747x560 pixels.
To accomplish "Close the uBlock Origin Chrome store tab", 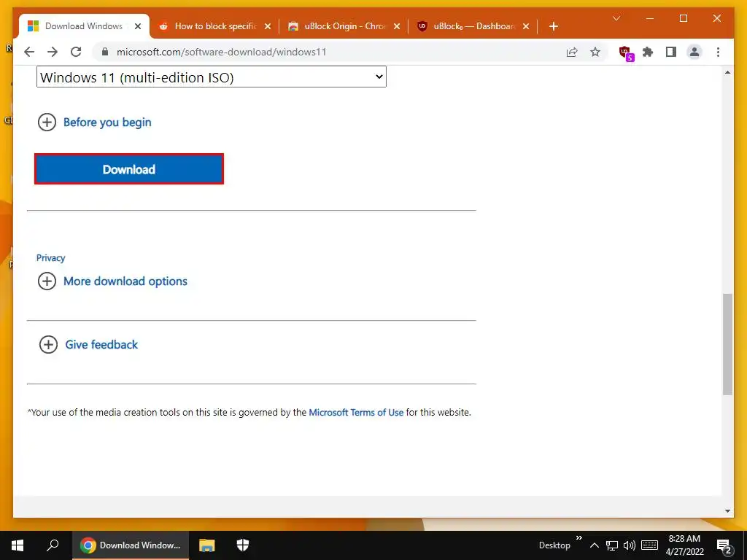I will coord(397,26).
